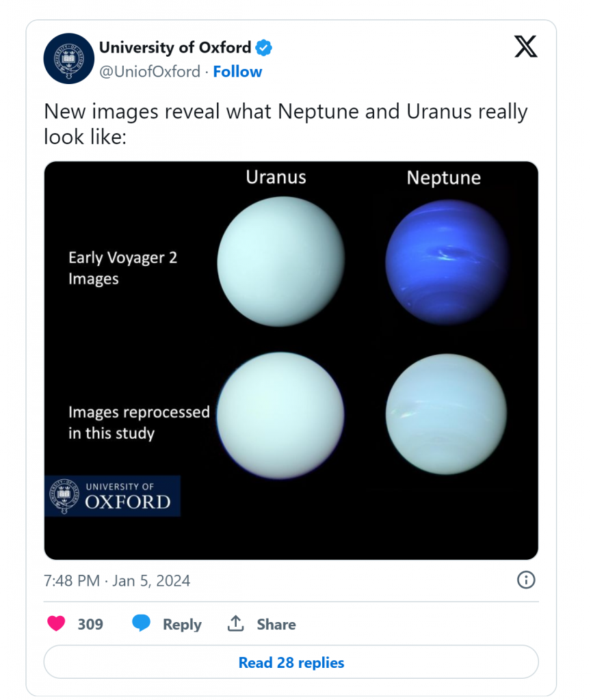Click the early Voyager 2 Uranus image
The image size is (591, 700).
point(280,261)
